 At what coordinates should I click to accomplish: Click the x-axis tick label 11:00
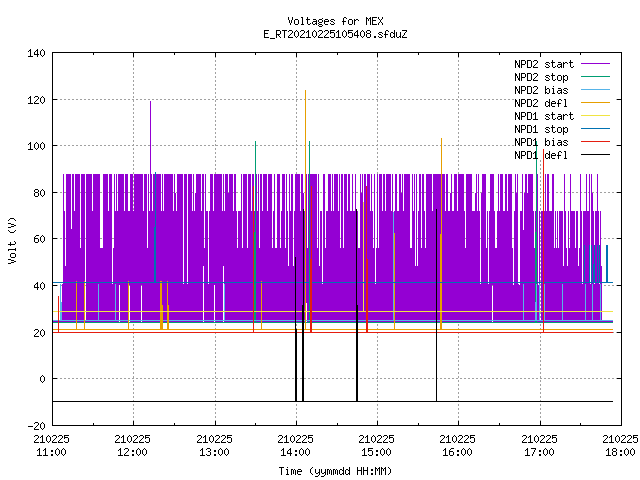pos(51,452)
